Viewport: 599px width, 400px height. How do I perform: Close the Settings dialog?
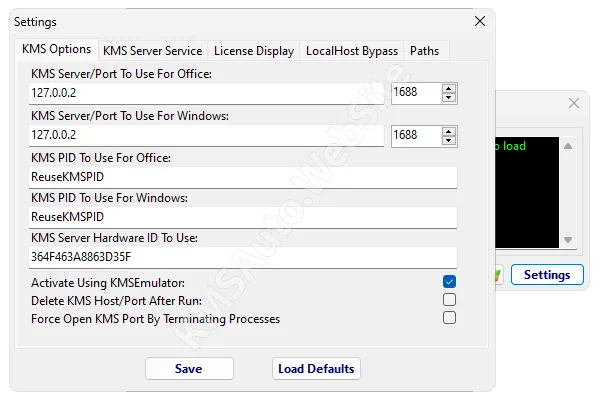coord(480,21)
